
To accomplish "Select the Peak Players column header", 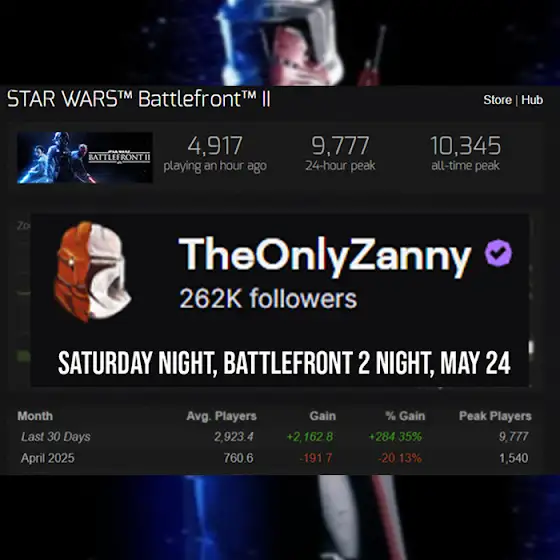I will pos(495,416).
